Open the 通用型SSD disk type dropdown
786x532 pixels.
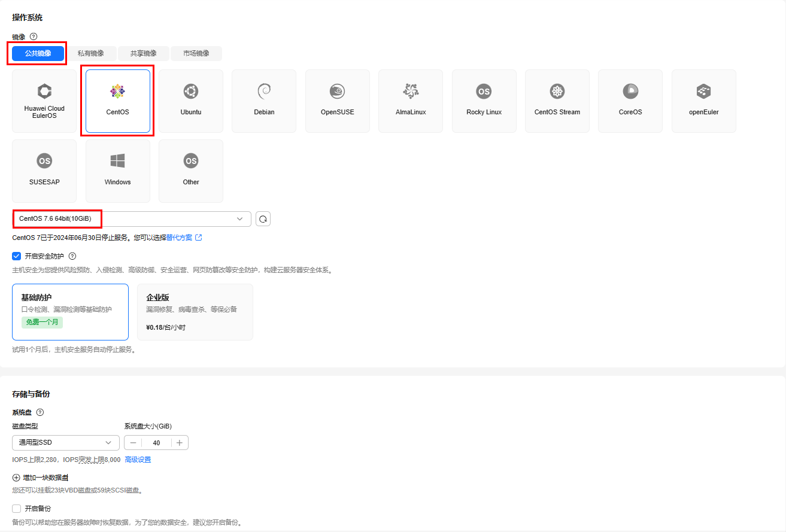66,443
